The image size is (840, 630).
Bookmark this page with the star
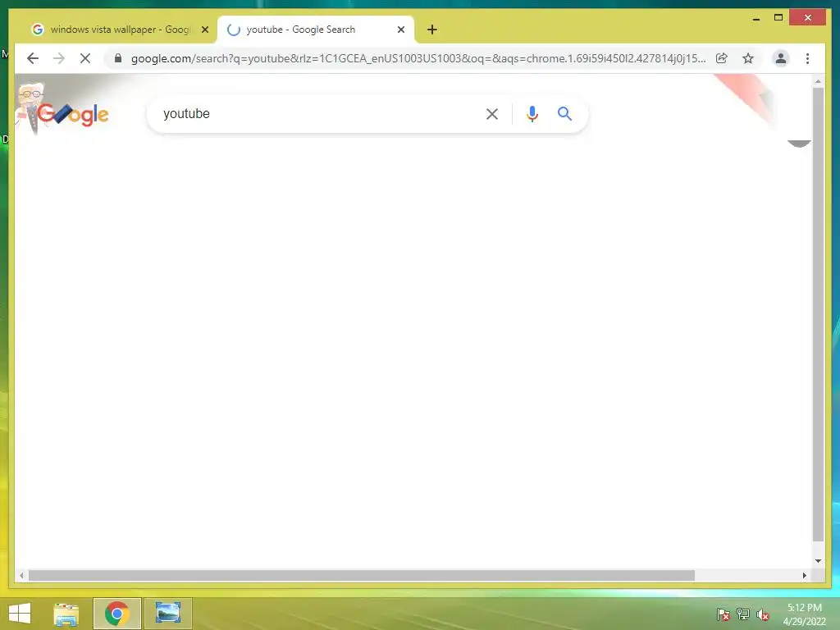tap(748, 58)
